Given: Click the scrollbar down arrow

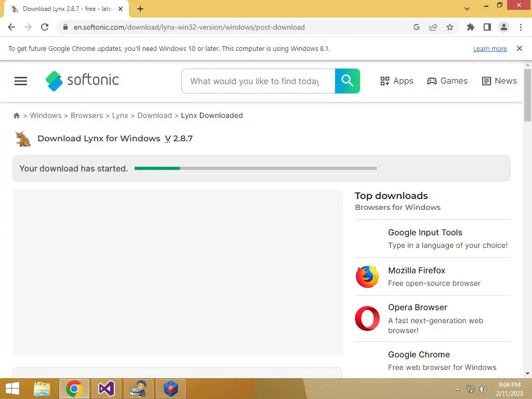Looking at the screenshot, I should pos(527,374).
